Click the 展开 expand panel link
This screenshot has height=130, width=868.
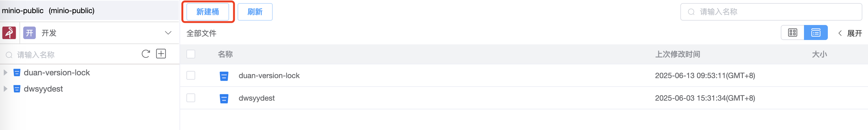coord(850,33)
